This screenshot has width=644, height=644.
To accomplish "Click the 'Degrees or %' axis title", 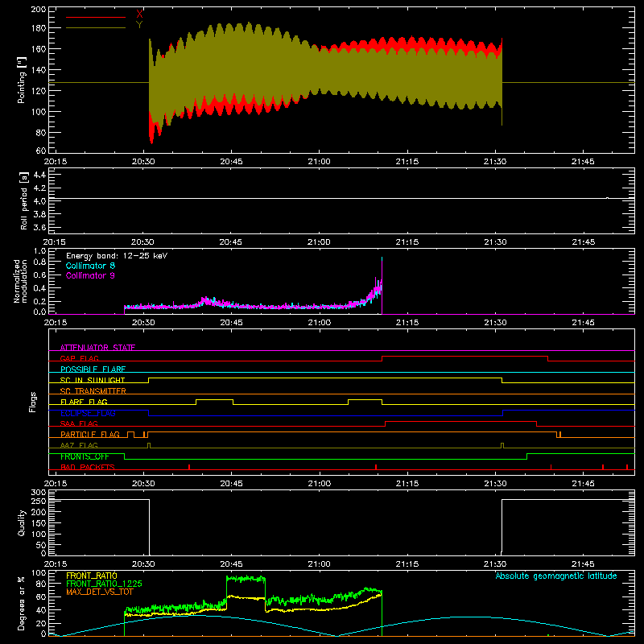I will (x=22, y=604).
